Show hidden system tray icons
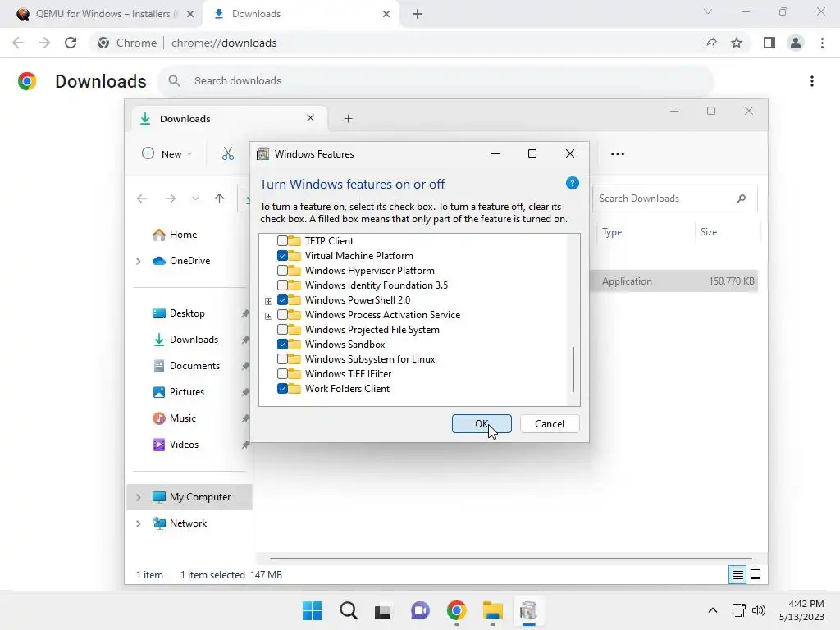840x630 pixels. pyautogui.click(x=713, y=610)
